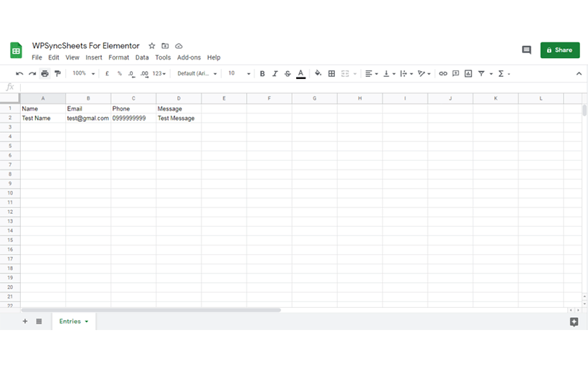Open the View menu

[x=72, y=57]
